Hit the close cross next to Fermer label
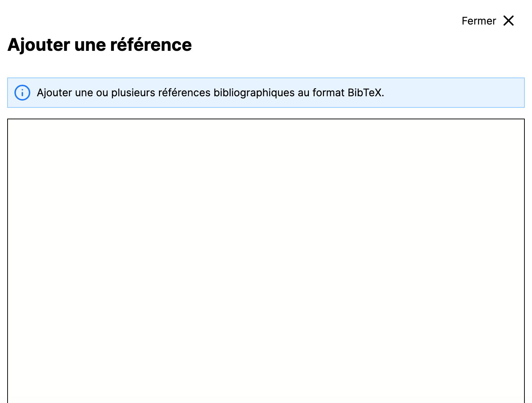Image resolution: width=532 pixels, height=403 pixels. click(x=509, y=21)
